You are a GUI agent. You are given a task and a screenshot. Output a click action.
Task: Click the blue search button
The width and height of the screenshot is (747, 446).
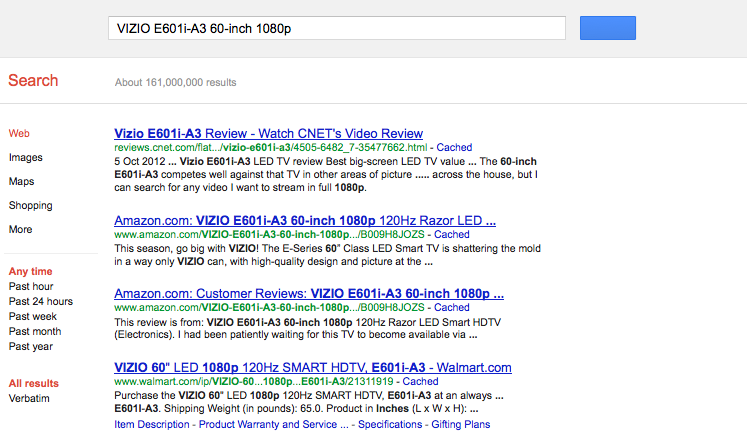point(607,28)
